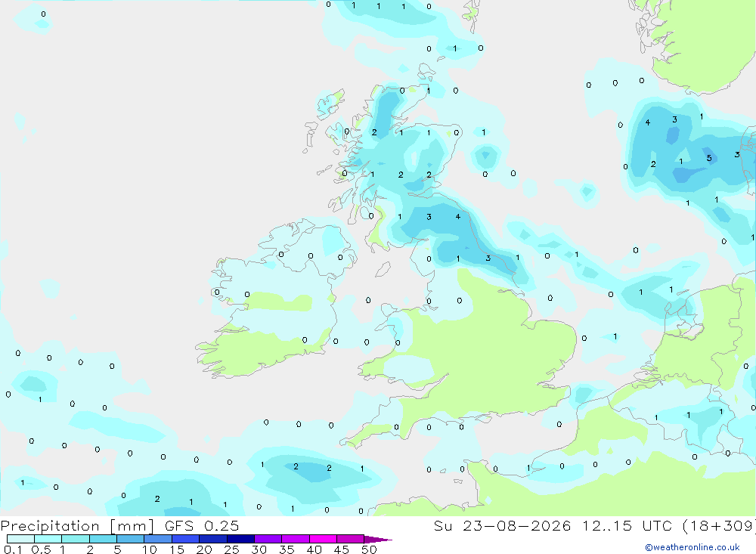This screenshot has width=756, height=554.
Task: Select the '0.1' legend scale label
Action: coord(13,549)
